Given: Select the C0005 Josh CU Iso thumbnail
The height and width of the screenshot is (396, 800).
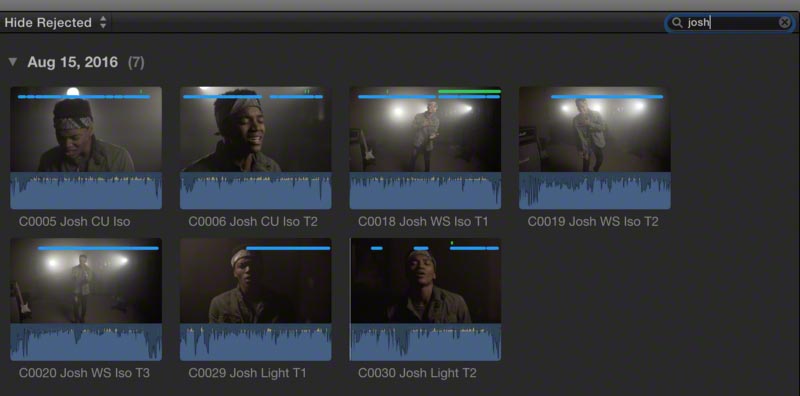Looking at the screenshot, I should (86, 148).
